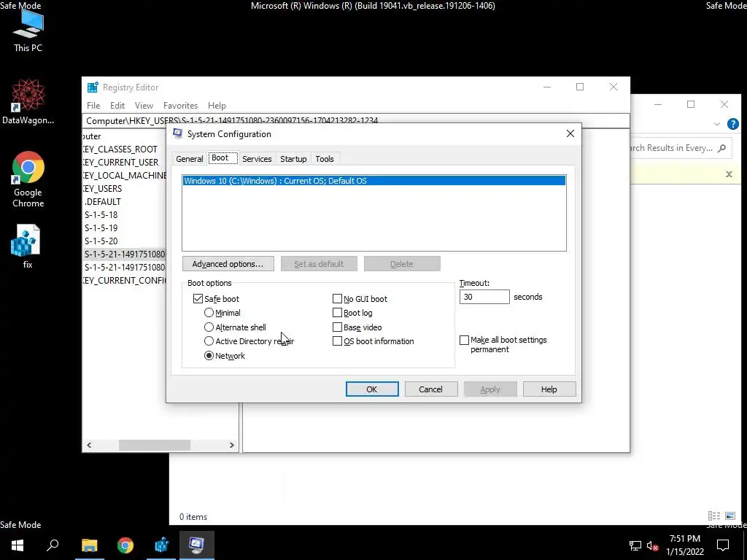Select S-1-5-18 key in registry tree
The width and height of the screenshot is (747, 560).
pyautogui.click(x=101, y=215)
